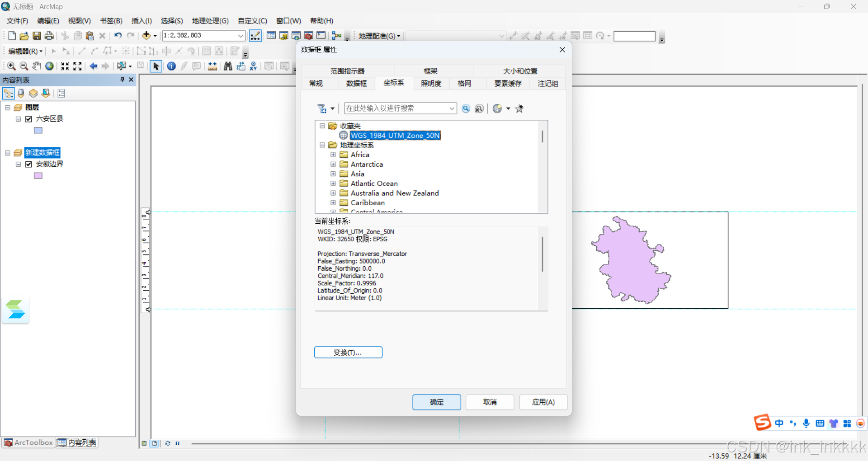
Task: Click the Undo arrow icon
Action: click(118, 36)
